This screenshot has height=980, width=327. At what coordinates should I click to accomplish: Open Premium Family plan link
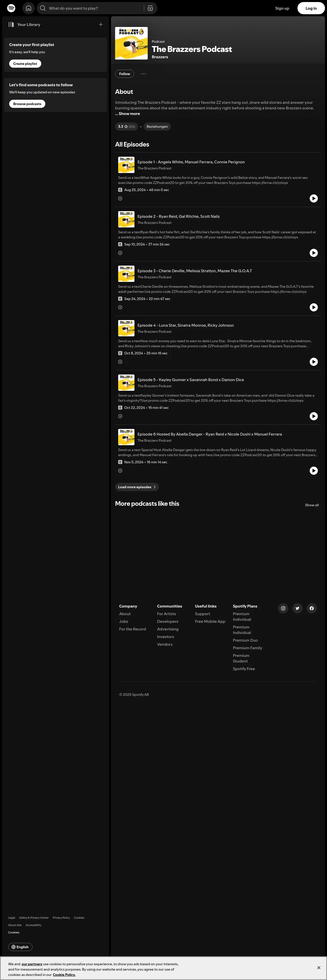click(248, 647)
